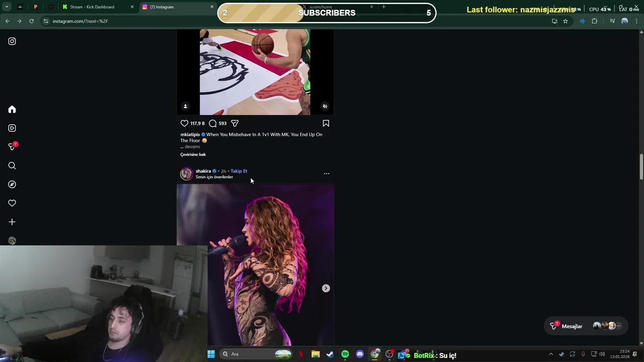Open media control icon in toolbar
Screen dimensions: 644x362
point(612,21)
